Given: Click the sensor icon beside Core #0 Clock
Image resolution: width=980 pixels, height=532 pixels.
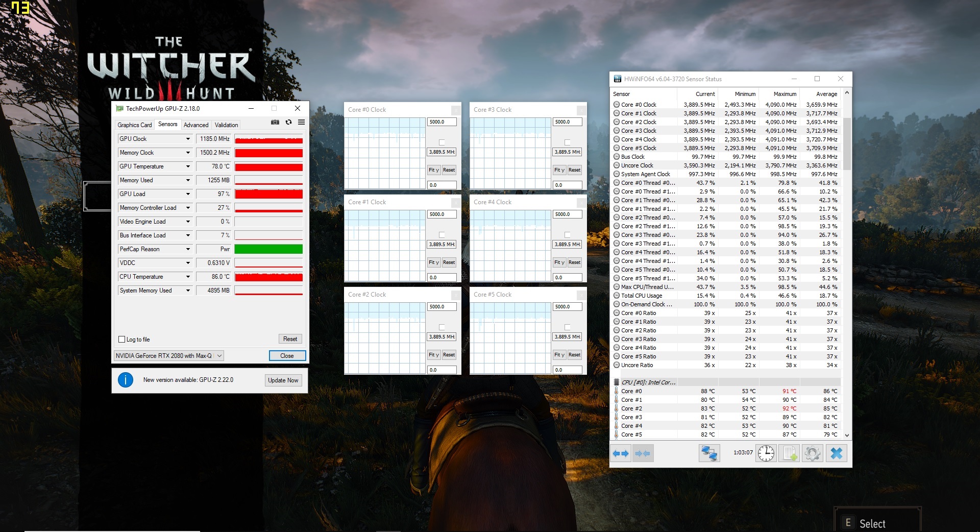Looking at the screenshot, I should [x=617, y=105].
